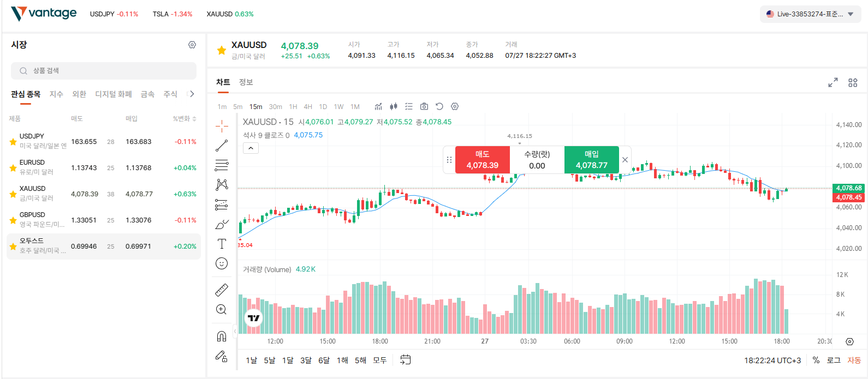868x379 pixels.
Task: Switch to the 정보 tab
Action: pos(246,82)
